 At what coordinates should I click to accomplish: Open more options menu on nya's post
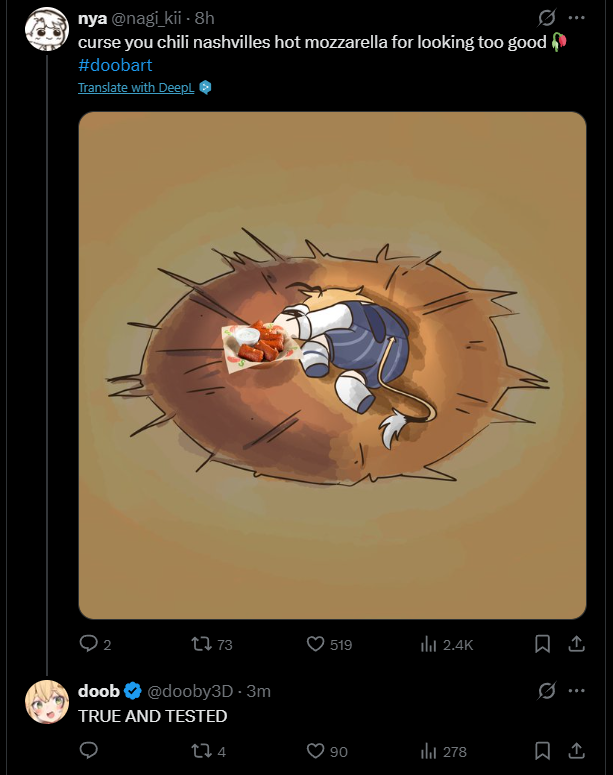point(577,18)
